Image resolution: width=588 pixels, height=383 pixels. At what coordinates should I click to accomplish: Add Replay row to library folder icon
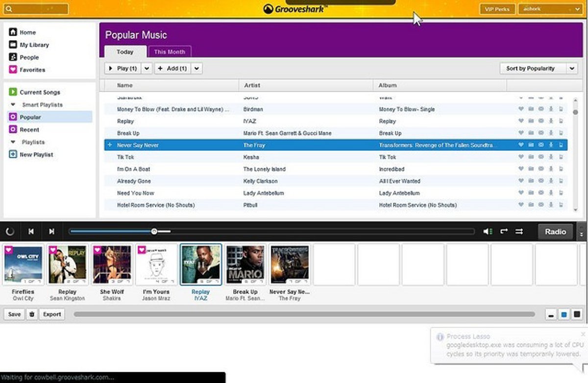(x=531, y=121)
